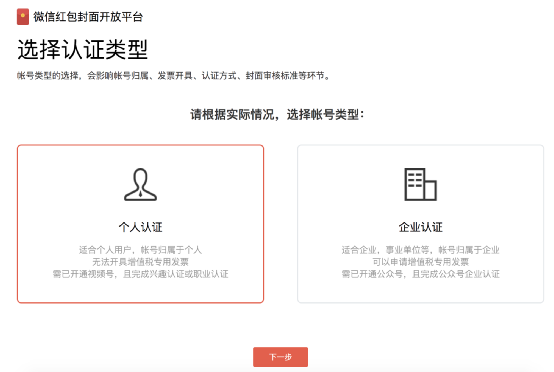This screenshot has height=372, width=554.
Task: Select the 个人认证 card
Action: (140, 224)
